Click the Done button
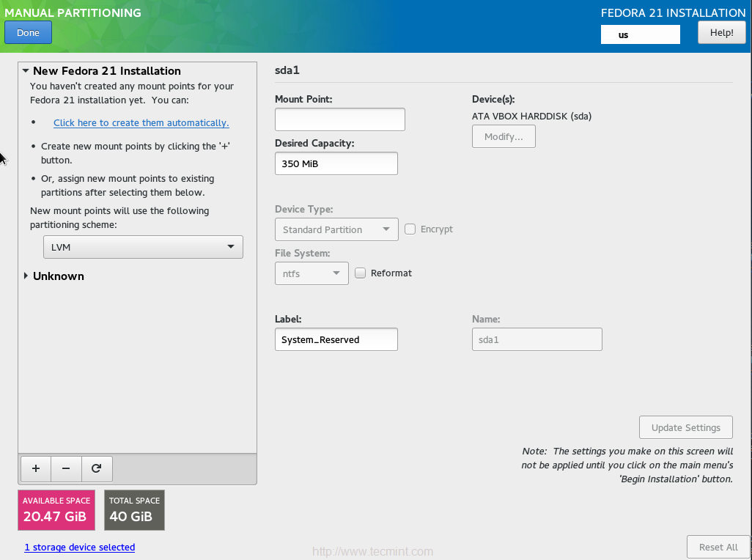Image resolution: width=752 pixels, height=560 pixels. click(x=28, y=32)
